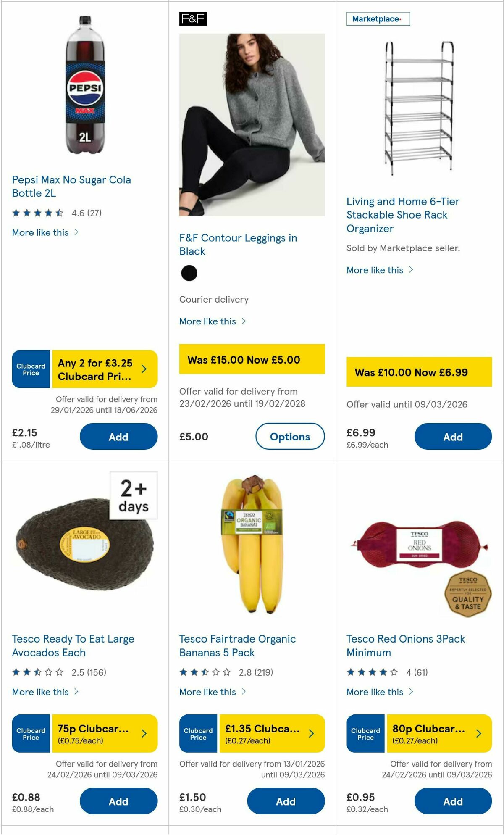
Task: Open the avocados product title link
Action: pyautogui.click(x=73, y=645)
